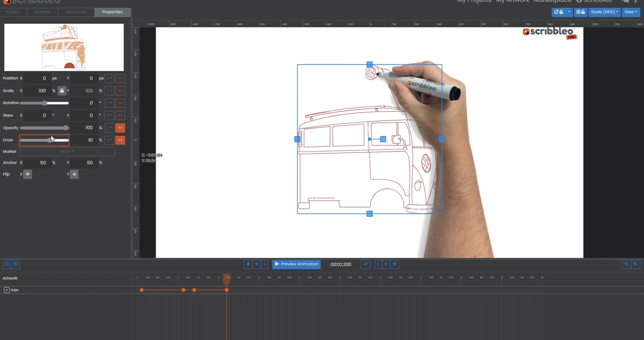The width and height of the screenshot is (644, 340).
Task: Unlock the Scale X/Y link padlock
Action: pos(62,91)
